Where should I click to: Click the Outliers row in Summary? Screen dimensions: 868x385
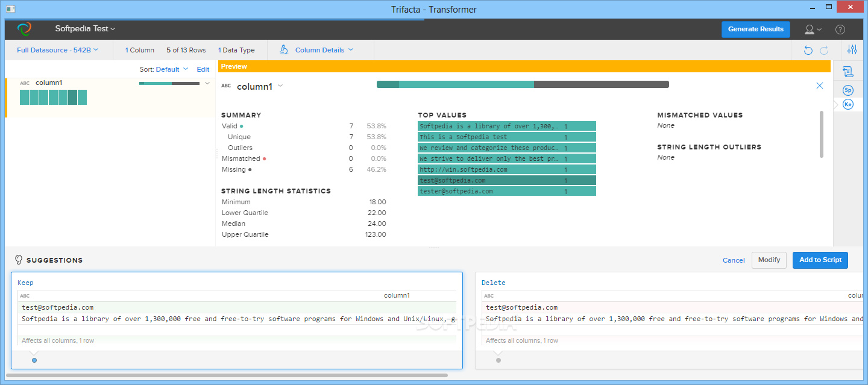304,148
